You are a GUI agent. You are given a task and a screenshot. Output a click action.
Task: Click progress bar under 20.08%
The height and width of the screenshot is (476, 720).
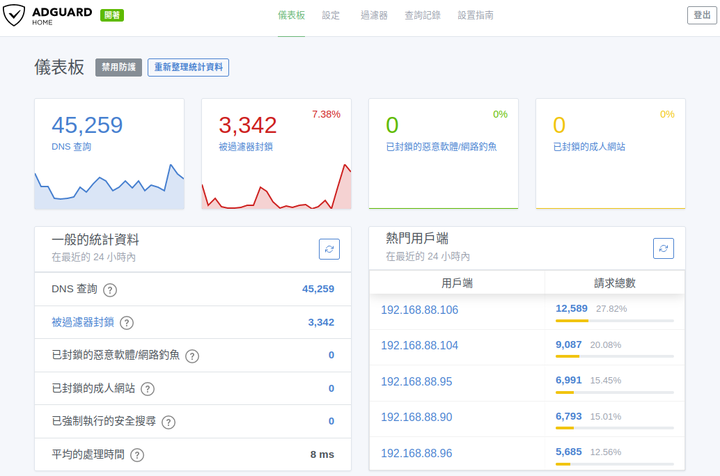click(614, 356)
